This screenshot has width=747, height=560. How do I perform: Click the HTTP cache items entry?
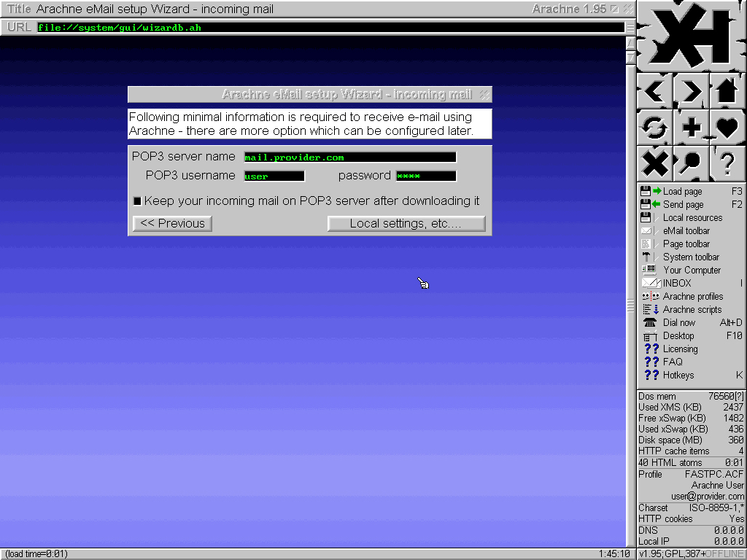click(x=692, y=451)
